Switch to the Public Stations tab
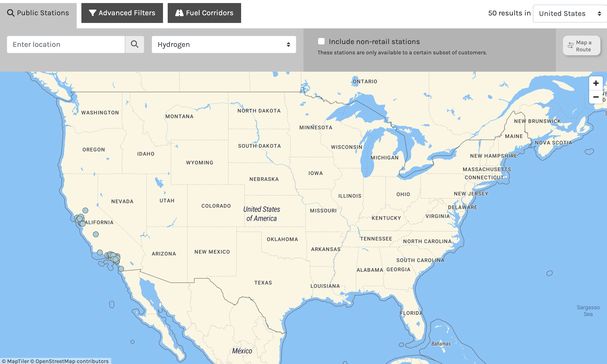 coord(38,12)
